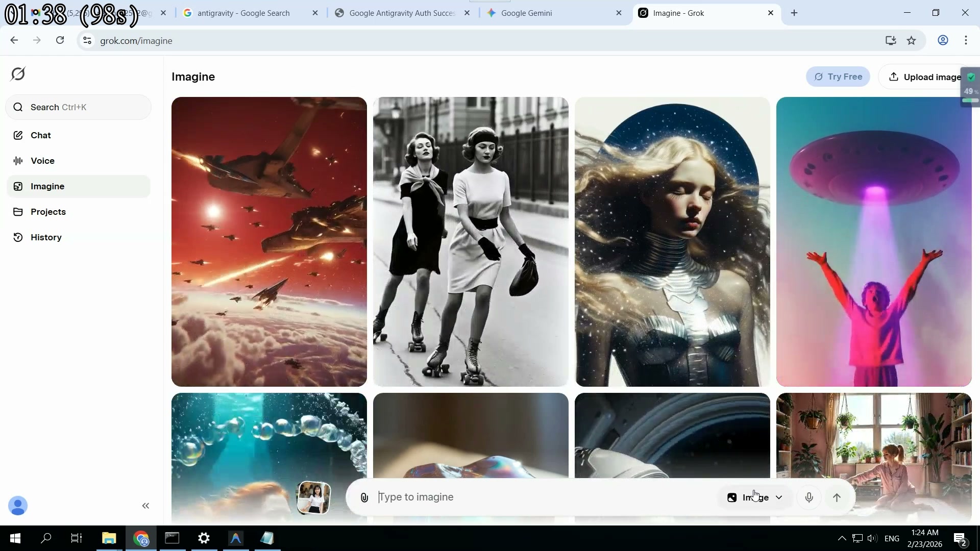Bookmark page with star icon
The width and height of the screenshot is (980, 551).
coord(912,41)
